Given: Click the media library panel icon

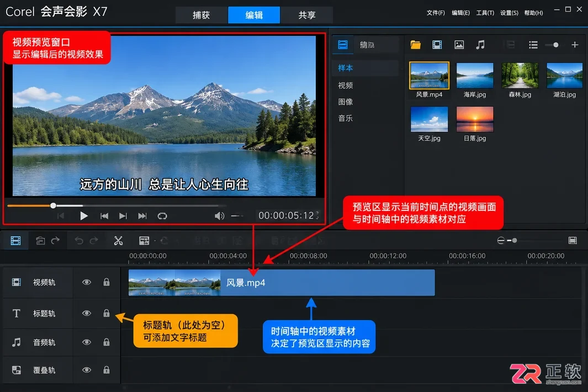Looking at the screenshot, I should [x=343, y=45].
